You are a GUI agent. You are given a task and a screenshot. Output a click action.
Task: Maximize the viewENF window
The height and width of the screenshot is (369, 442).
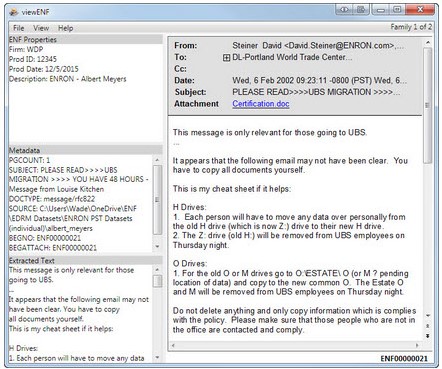tap(397, 9)
